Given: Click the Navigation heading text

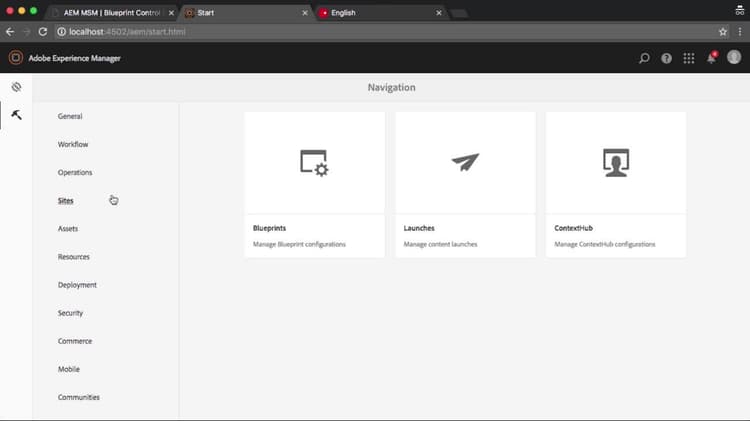Looking at the screenshot, I should click(391, 88).
